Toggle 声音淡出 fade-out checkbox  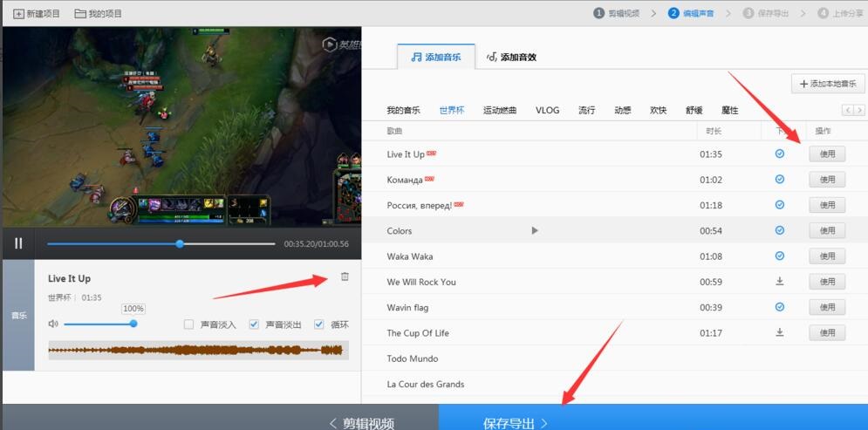coord(254,324)
